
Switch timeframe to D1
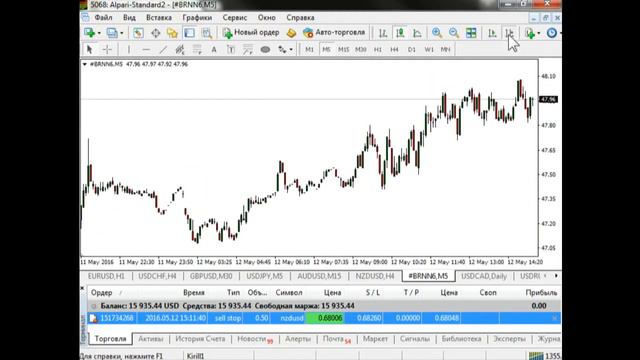[x=412, y=49]
